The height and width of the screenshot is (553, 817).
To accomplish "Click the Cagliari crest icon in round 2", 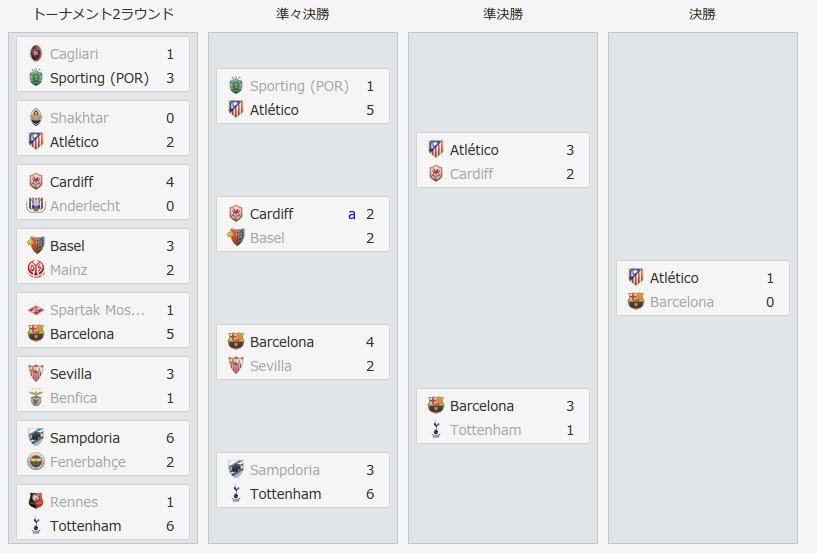I will click(x=35, y=54).
